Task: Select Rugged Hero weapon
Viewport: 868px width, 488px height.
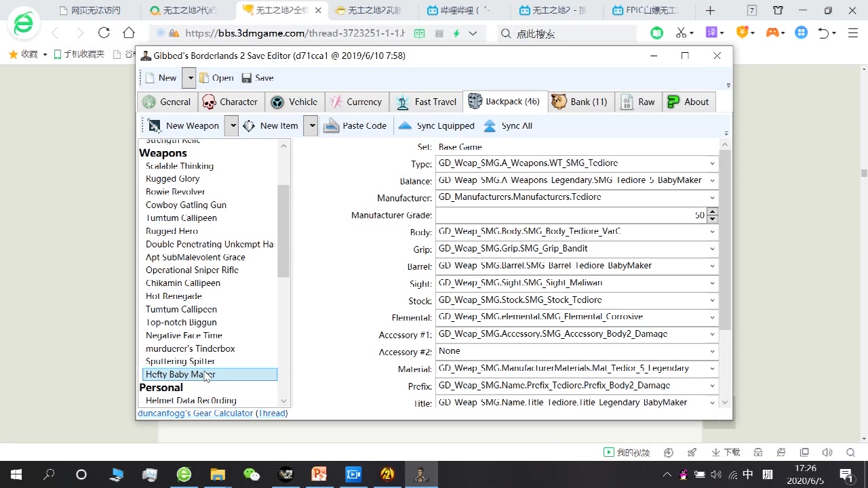Action: (x=172, y=231)
